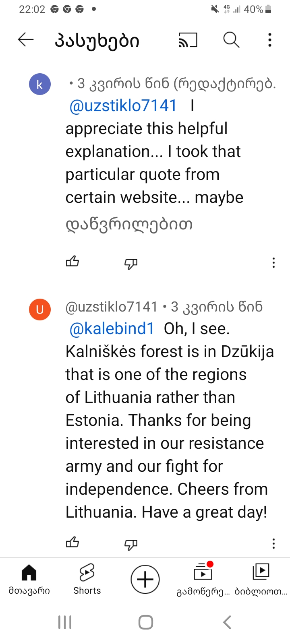This screenshot has width=290, height=644.
Task: Tap the purple 'k' profile avatar
Action: (40, 85)
